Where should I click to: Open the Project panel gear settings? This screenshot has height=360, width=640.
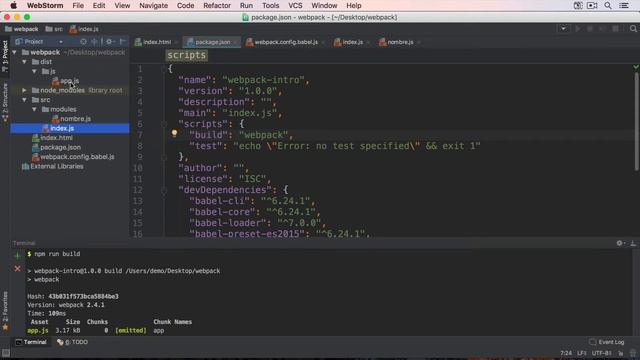(109, 42)
